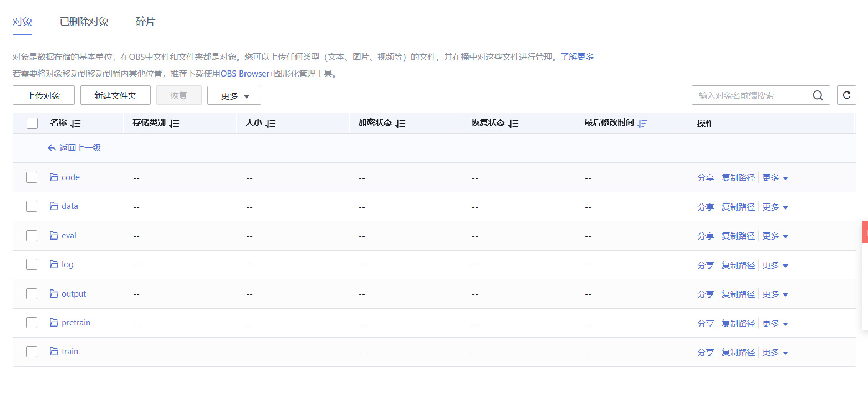868x402 pixels.
Task: Click the data folder icon
Action: tap(54, 206)
